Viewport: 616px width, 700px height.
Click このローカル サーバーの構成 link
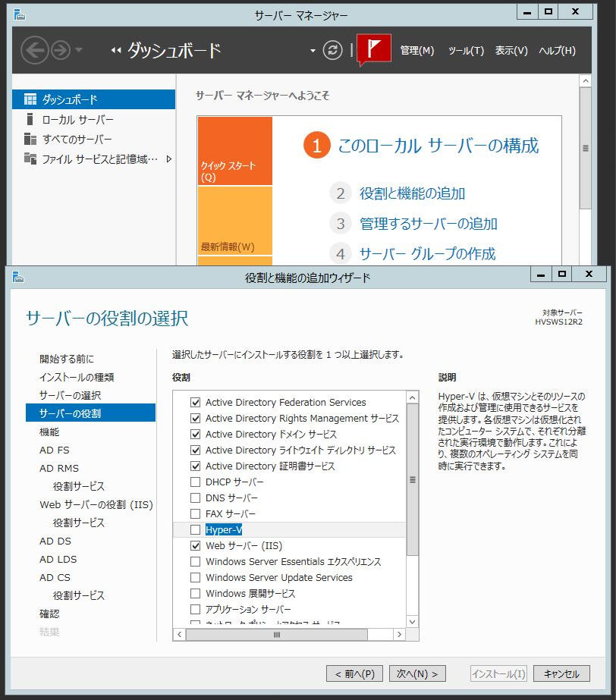(x=438, y=146)
